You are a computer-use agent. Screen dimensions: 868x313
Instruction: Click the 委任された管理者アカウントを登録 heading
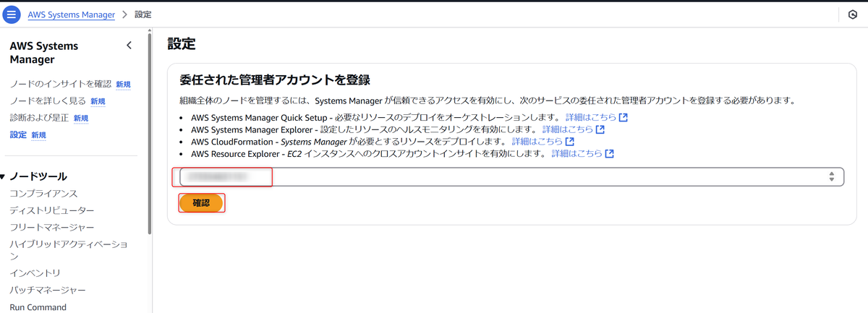pyautogui.click(x=275, y=80)
